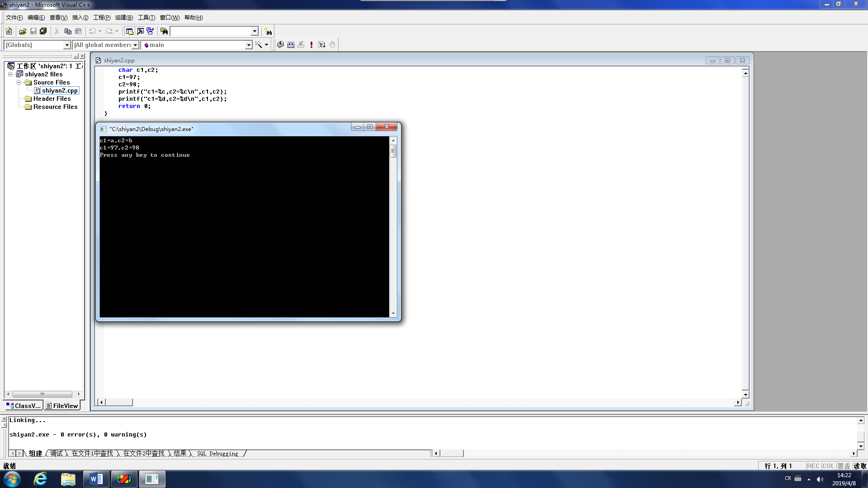This screenshot has width=868, height=488.
Task: Select shiyan2.cpp in the file tree
Action: click(x=60, y=90)
